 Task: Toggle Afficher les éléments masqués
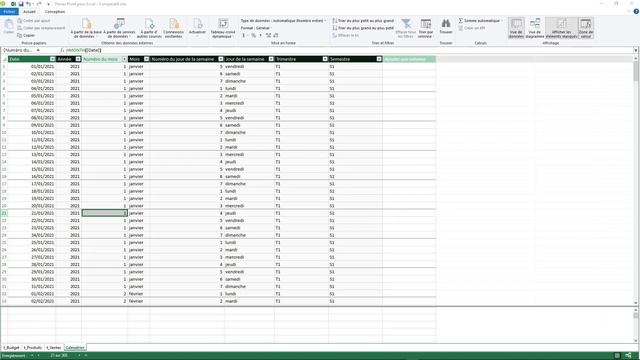point(561,28)
